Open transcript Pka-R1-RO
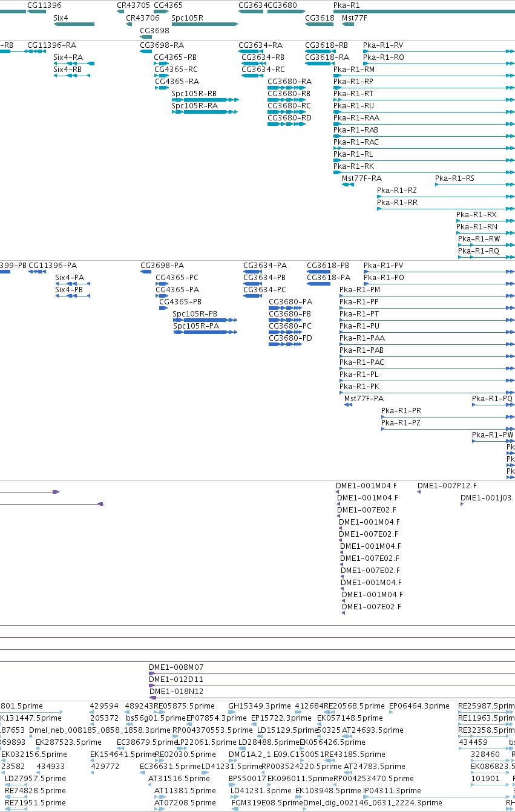 click(384, 57)
